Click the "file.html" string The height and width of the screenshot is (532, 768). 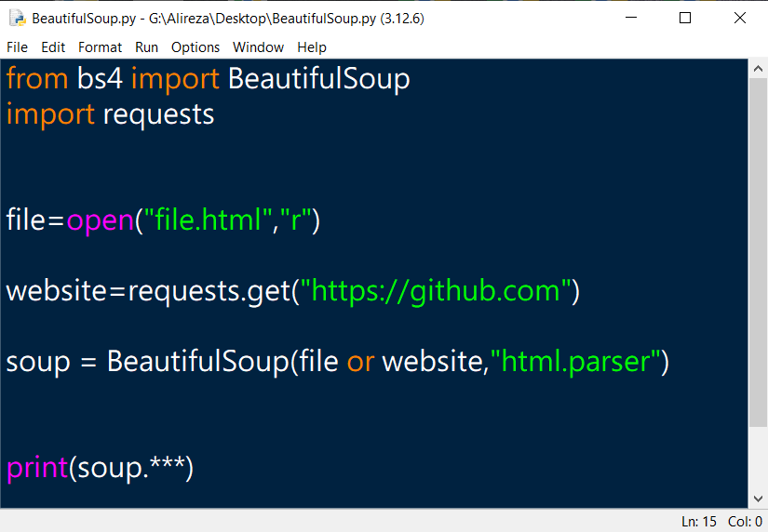coord(209,220)
